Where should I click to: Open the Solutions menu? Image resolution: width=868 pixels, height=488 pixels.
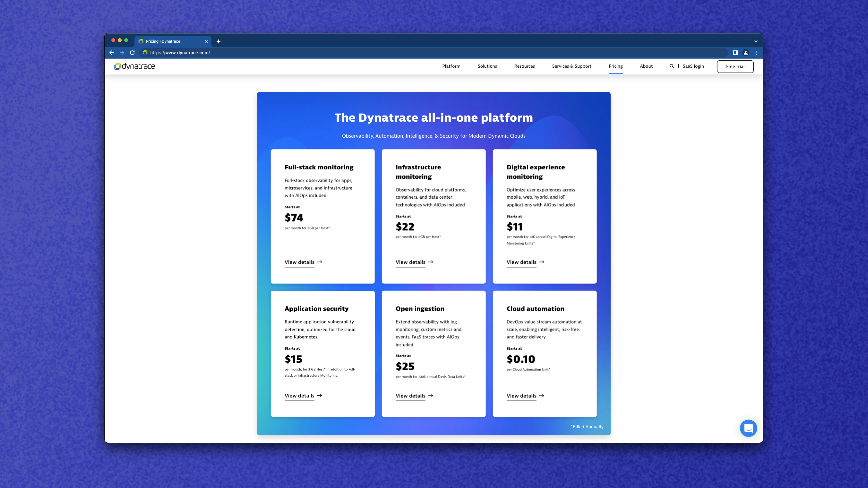487,66
